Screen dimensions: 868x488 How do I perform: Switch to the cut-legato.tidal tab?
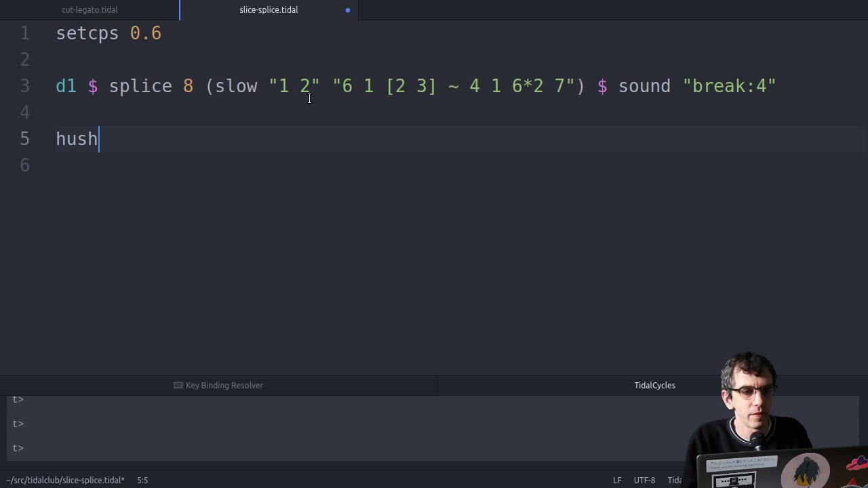(90, 10)
